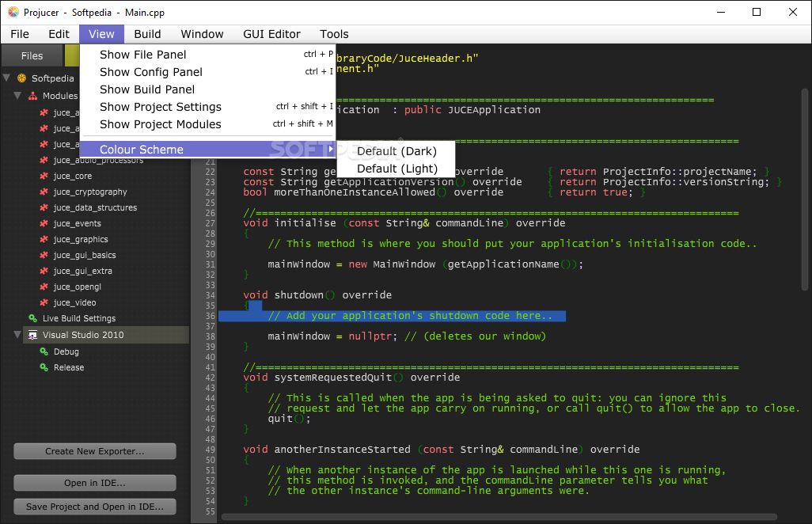Image resolution: width=812 pixels, height=524 pixels.
Task: Click the Softpedia project icon in tree
Action: tap(21, 78)
